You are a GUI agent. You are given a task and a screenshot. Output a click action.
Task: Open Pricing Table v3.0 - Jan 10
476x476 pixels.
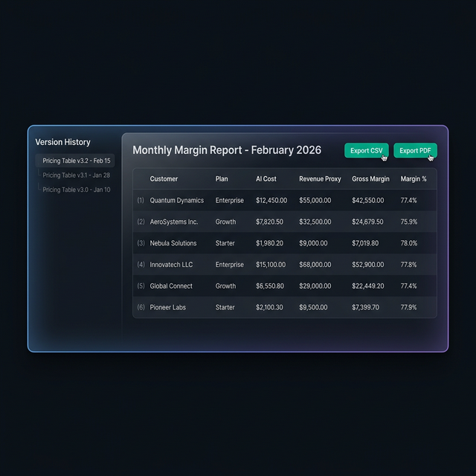coord(77,190)
